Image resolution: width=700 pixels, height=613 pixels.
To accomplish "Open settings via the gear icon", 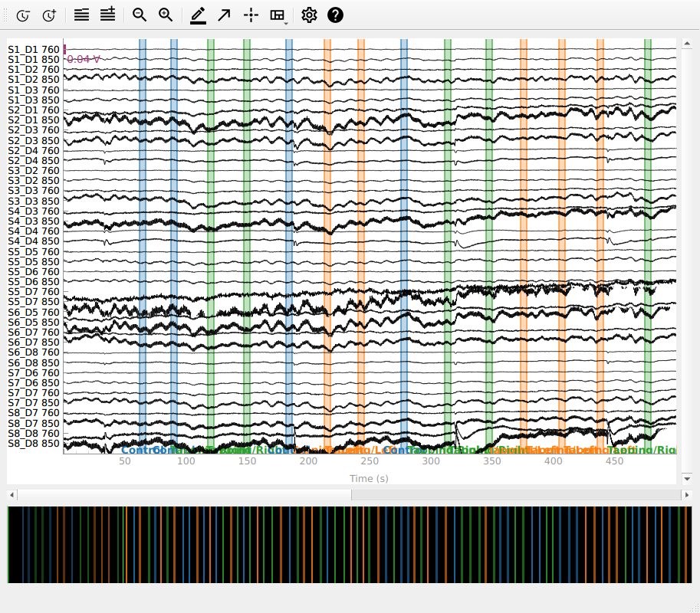I will pos(309,15).
